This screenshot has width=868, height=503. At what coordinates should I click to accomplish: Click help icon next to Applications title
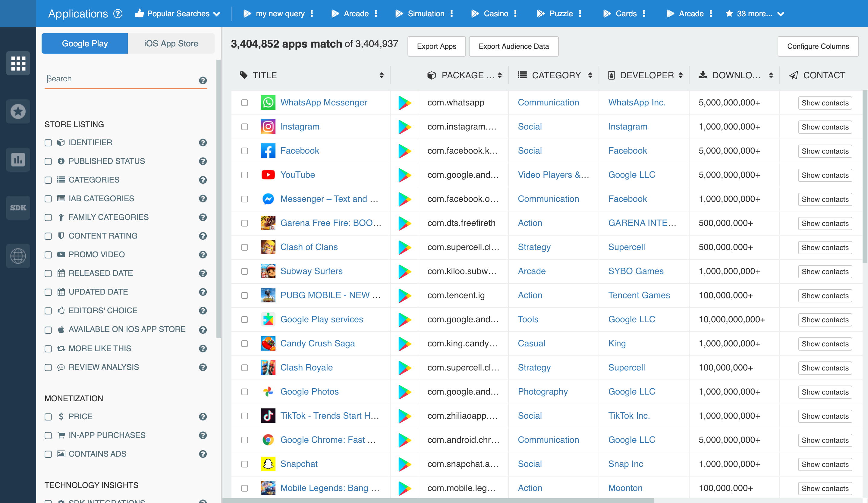(x=118, y=14)
